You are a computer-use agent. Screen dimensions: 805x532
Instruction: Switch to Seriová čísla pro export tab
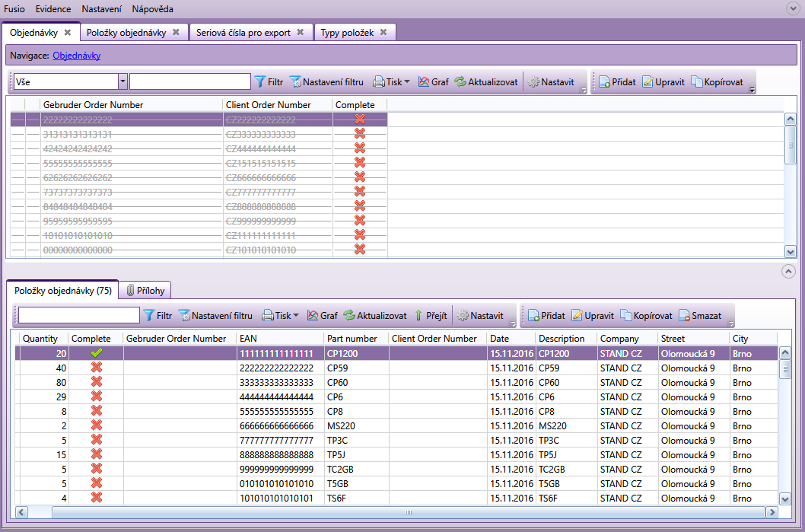(243, 33)
